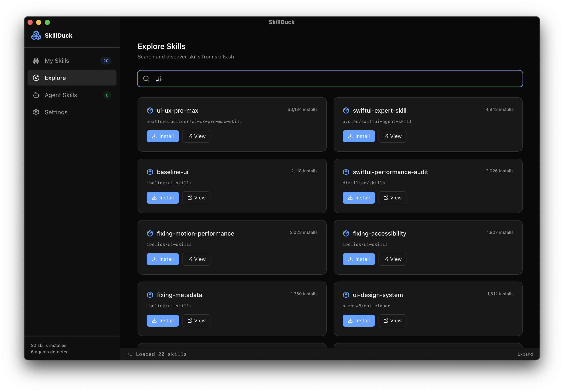Open the My Skills section
The image size is (564, 392).
click(x=57, y=60)
